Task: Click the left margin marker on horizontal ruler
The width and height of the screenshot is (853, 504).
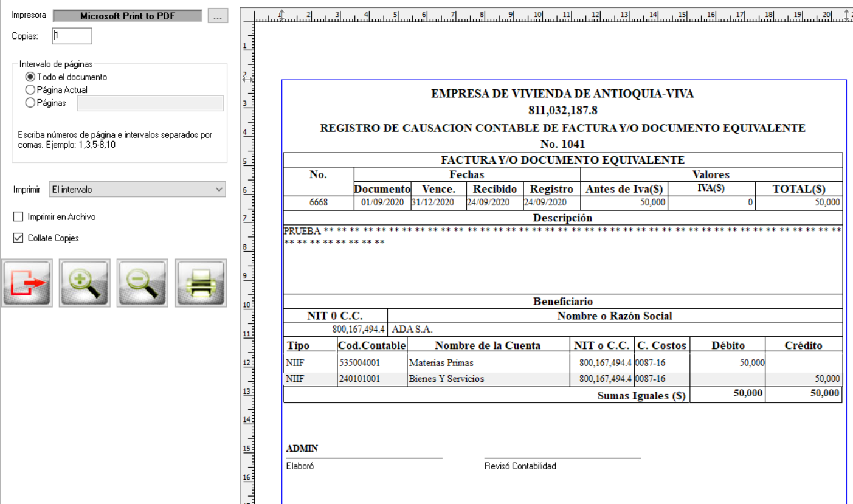Action: 281,14
